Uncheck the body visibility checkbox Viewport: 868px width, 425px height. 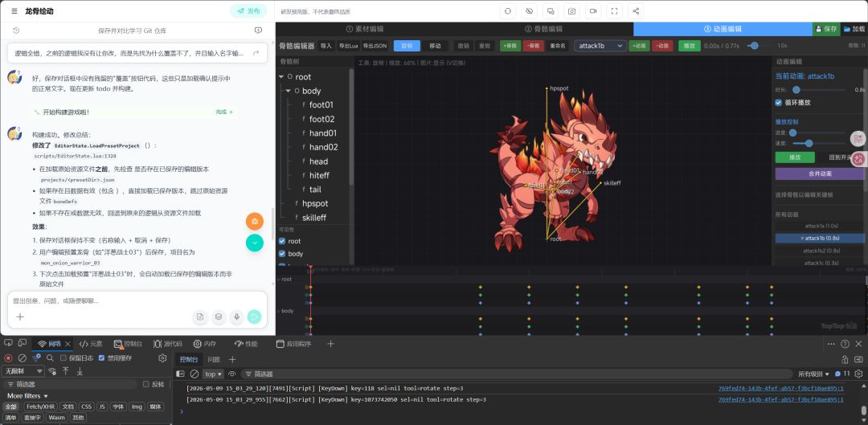tap(282, 254)
